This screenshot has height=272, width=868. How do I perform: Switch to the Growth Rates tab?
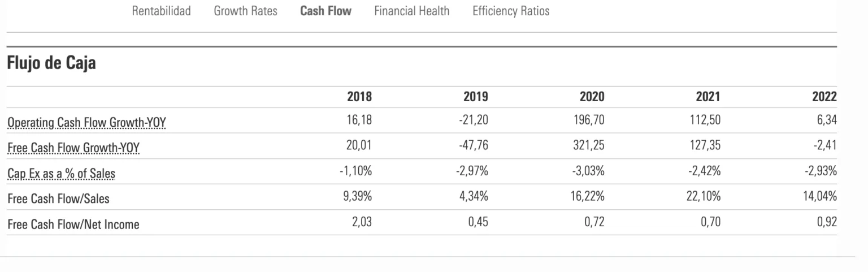click(x=245, y=11)
